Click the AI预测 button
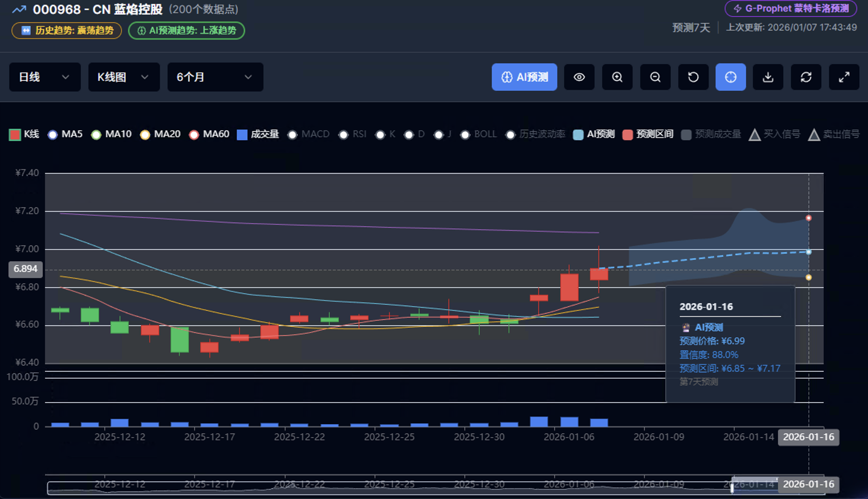 coord(524,77)
